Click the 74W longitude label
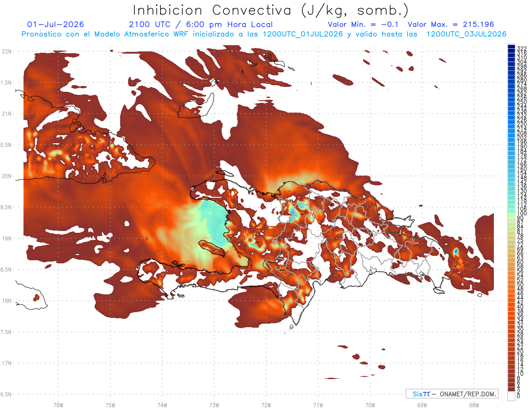Viewport: 532px width, 411px height. (162, 405)
